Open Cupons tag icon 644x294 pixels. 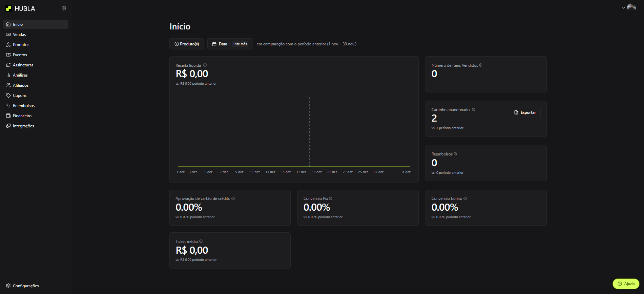8,96
